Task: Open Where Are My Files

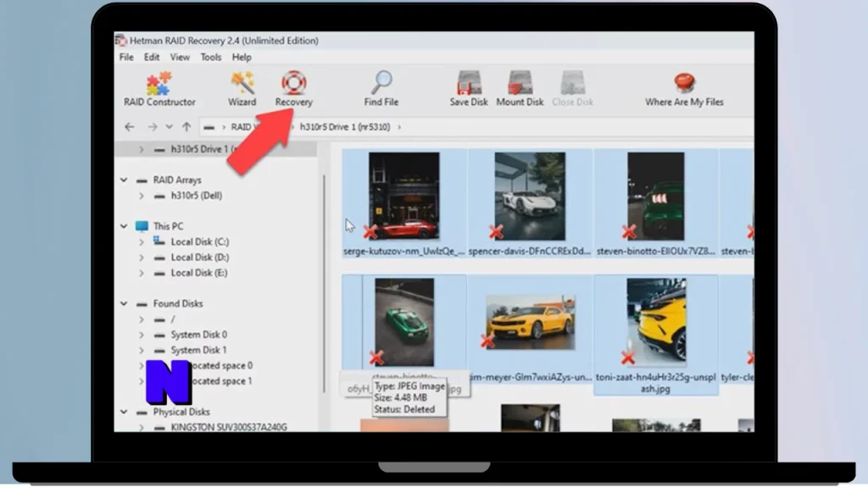Action: (684, 88)
